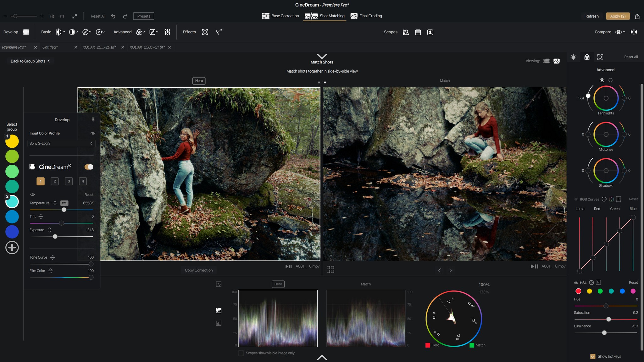
Task: Select the red HSL color dot
Action: pos(578,291)
